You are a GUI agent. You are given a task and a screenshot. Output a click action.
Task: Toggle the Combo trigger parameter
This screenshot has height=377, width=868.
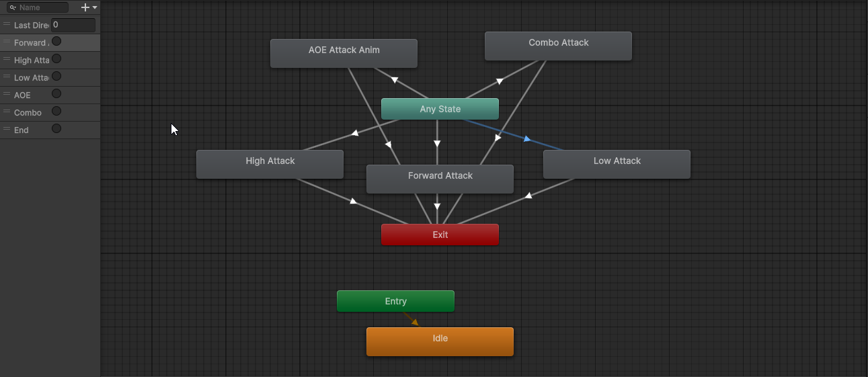pyautogui.click(x=56, y=112)
